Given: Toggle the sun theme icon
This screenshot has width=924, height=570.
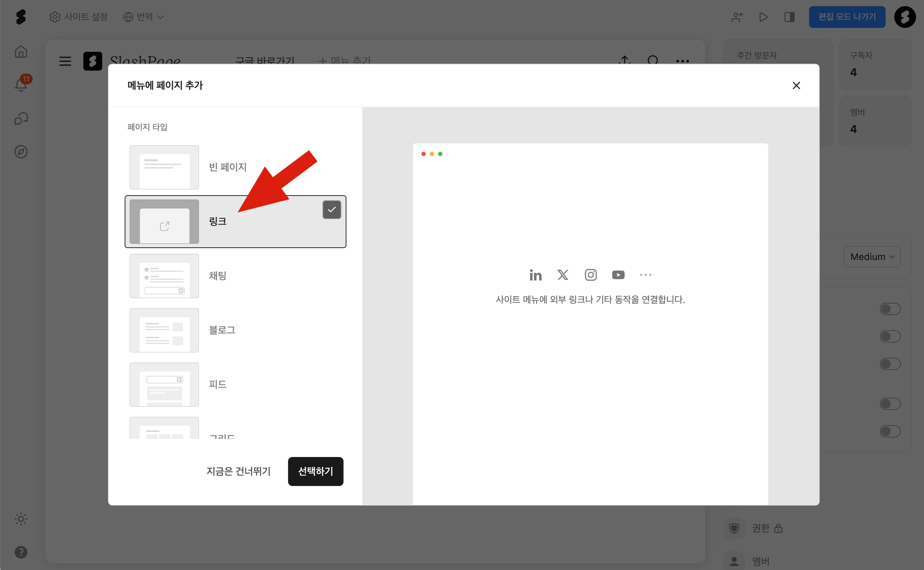Looking at the screenshot, I should (21, 519).
